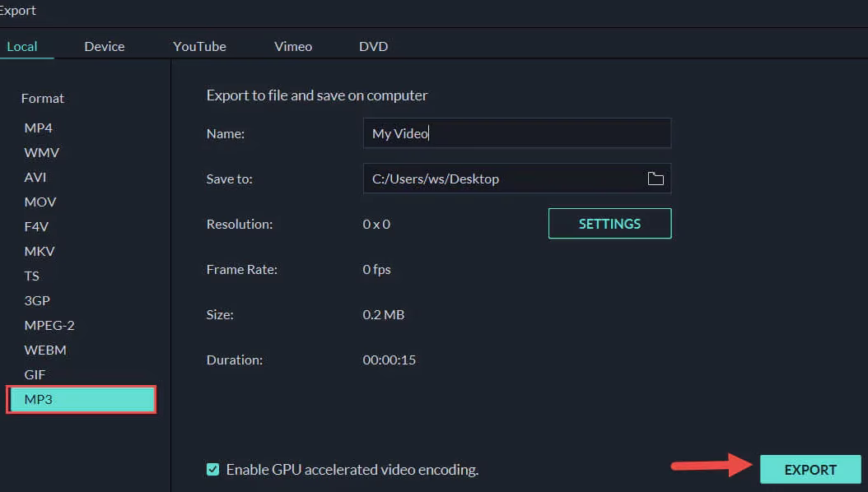Pick GIF in the format list

[x=35, y=374]
